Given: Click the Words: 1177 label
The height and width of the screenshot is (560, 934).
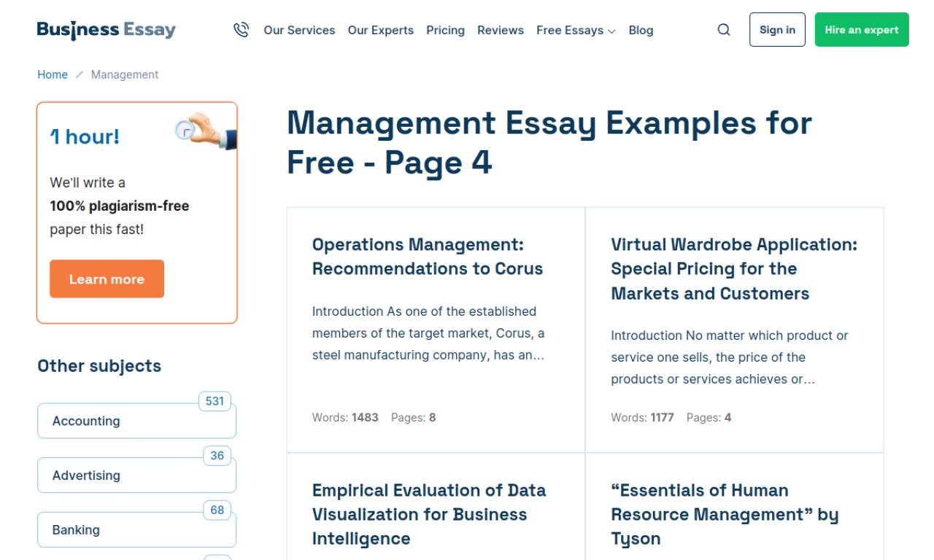Looking at the screenshot, I should click(642, 418).
